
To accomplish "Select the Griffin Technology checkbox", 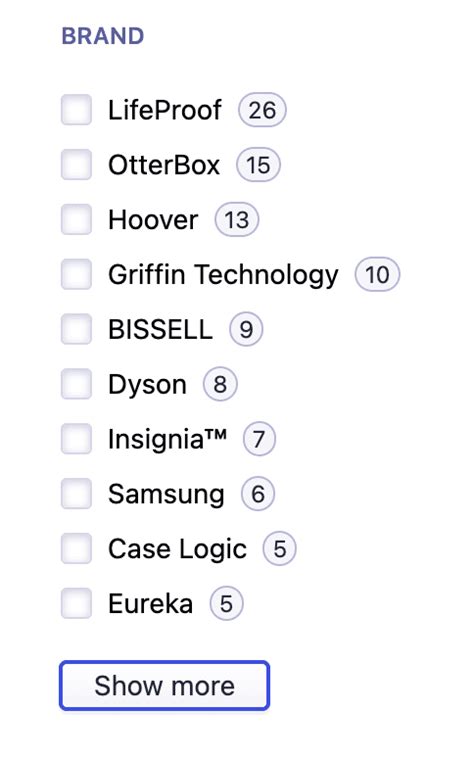I will [x=76, y=274].
